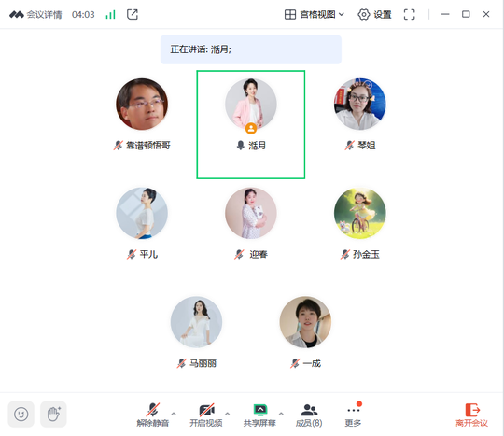Open the 宫格视图 layout dropdown
504x436 pixels.
(315, 14)
